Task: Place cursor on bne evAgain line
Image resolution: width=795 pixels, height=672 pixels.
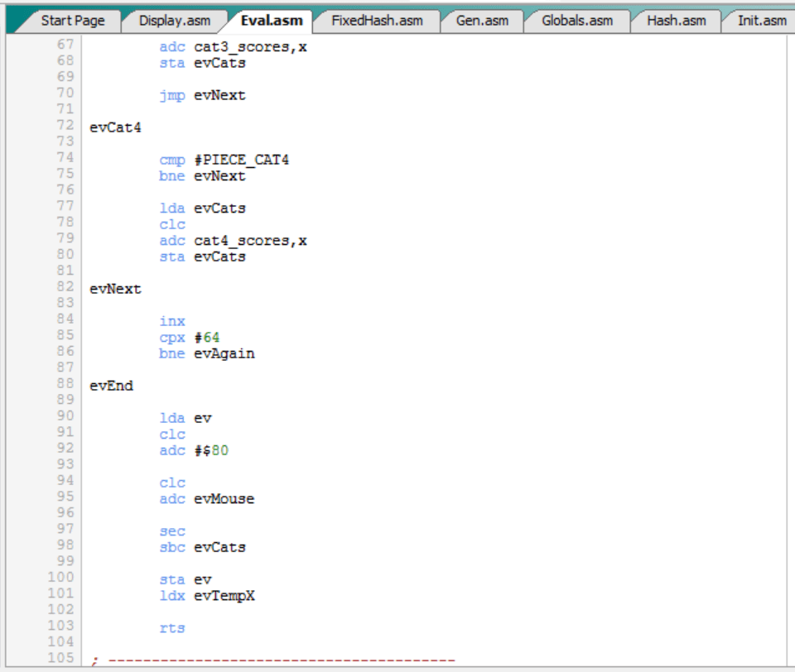Action: [x=207, y=353]
